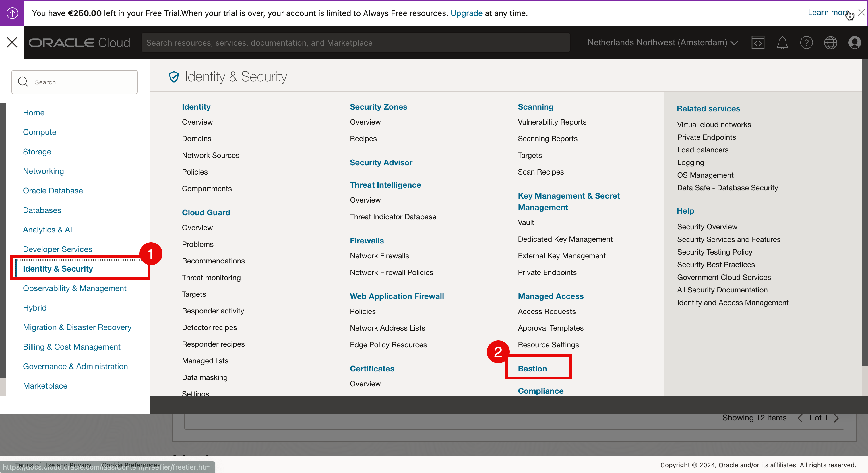
Task: Go to previous results page chevron
Action: point(800,418)
